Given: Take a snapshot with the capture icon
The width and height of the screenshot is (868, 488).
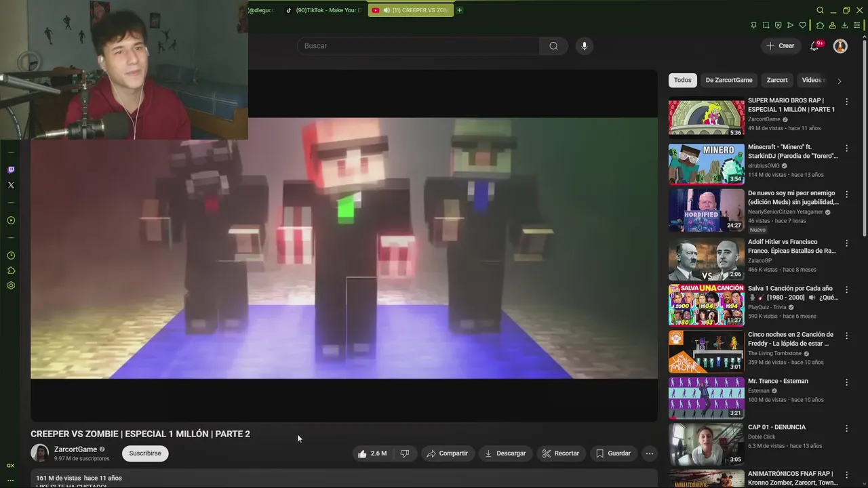Looking at the screenshot, I should [766, 25].
